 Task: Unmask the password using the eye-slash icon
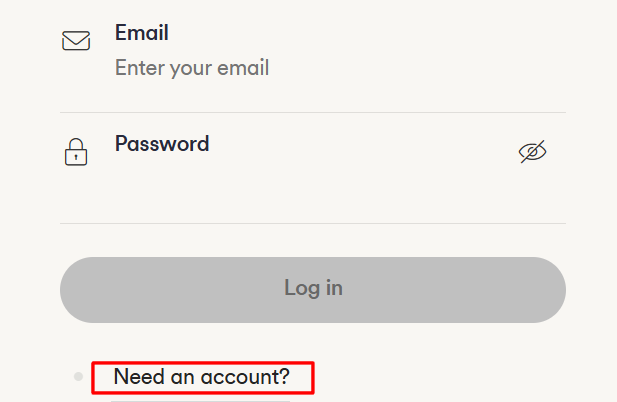(533, 152)
